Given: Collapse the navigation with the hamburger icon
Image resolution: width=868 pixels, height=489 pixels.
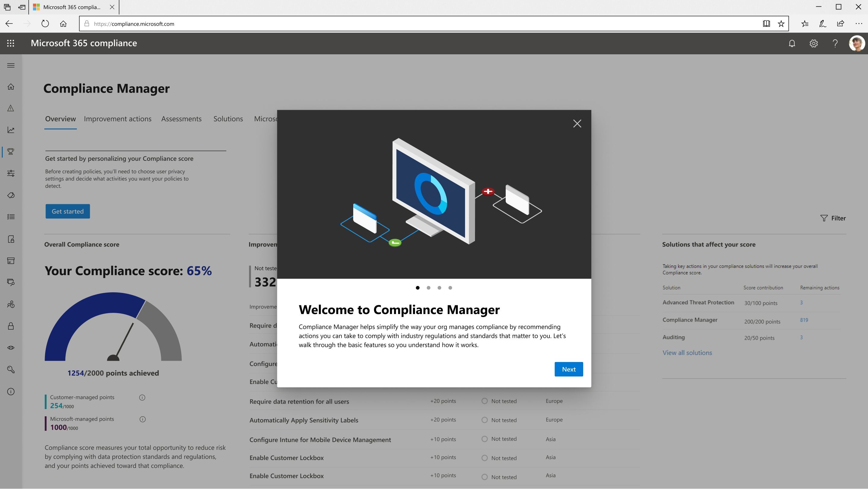Looking at the screenshot, I should pyautogui.click(x=11, y=65).
